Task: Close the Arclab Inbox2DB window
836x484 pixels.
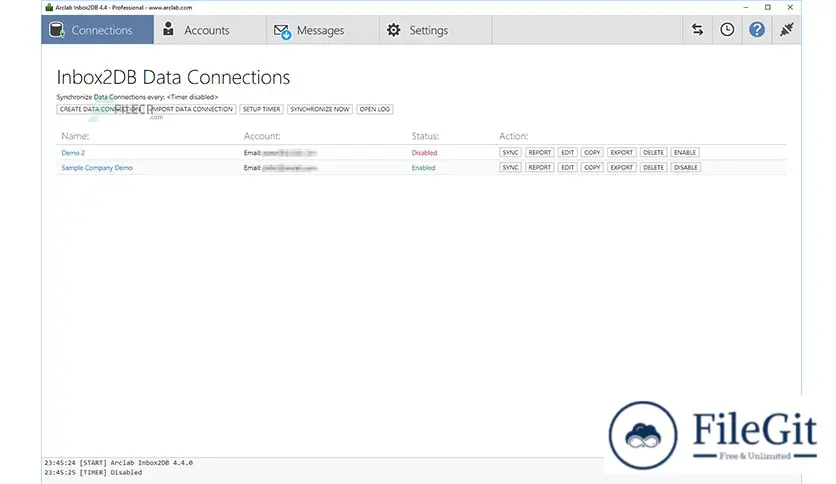Action: coord(790,7)
